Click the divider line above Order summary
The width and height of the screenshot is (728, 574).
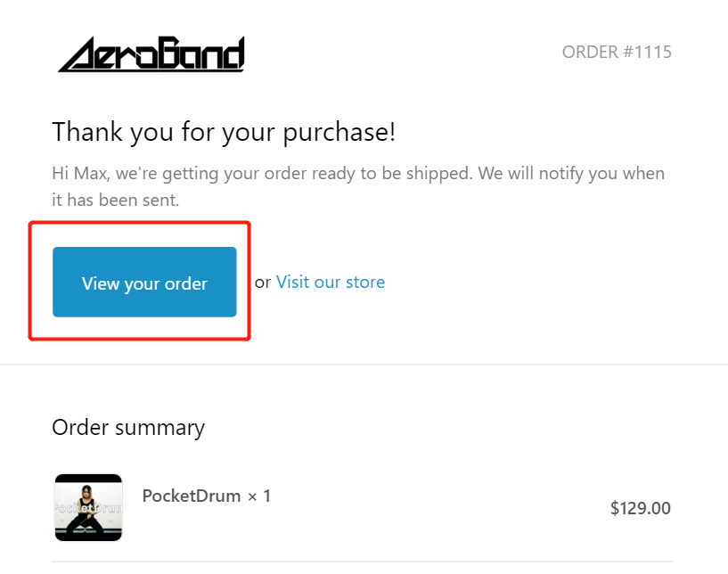(364, 364)
